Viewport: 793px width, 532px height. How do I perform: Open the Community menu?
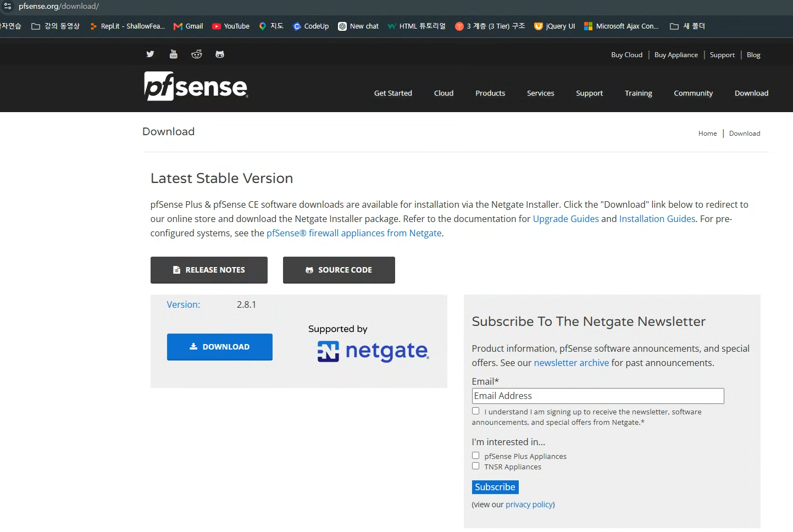693,93
